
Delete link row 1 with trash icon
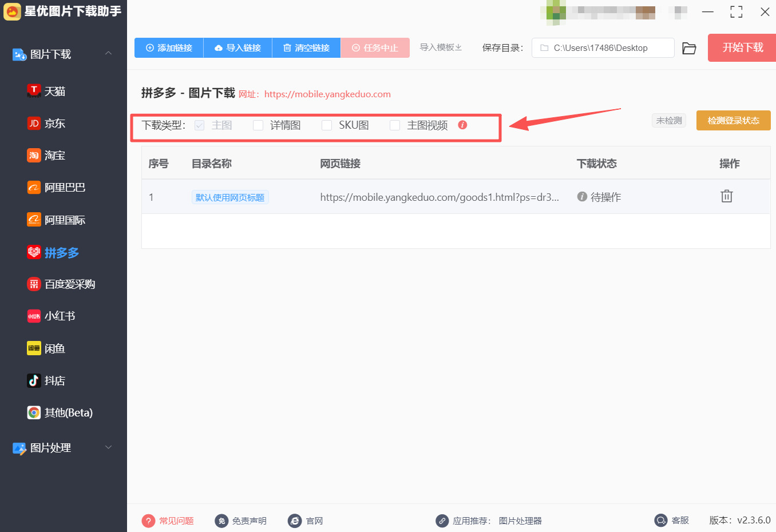coord(726,196)
